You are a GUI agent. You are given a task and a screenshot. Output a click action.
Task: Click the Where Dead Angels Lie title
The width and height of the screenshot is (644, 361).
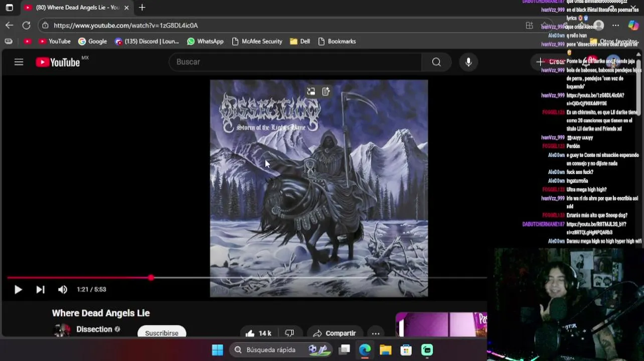pos(101,313)
